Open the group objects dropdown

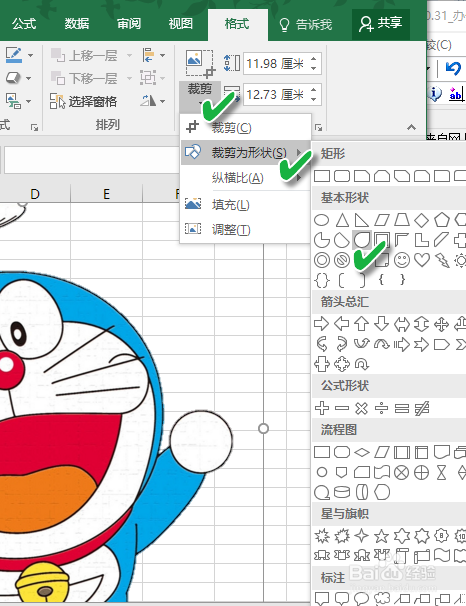click(x=153, y=78)
